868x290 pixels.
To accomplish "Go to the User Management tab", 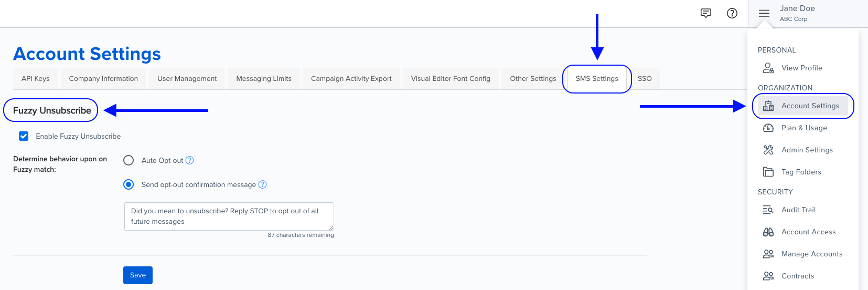I will (187, 78).
